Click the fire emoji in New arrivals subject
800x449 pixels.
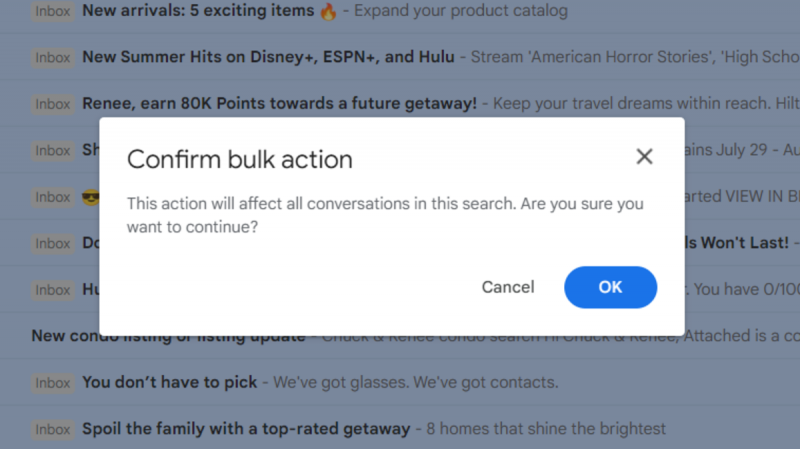click(328, 11)
